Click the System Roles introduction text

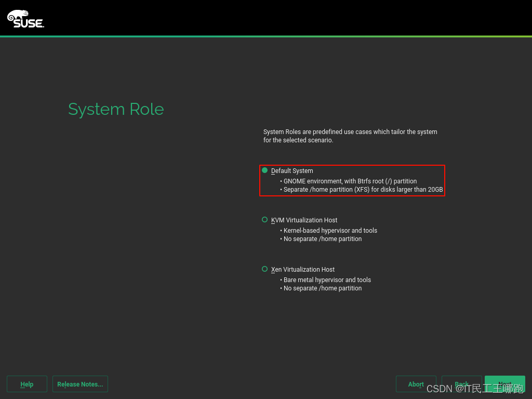350,136
